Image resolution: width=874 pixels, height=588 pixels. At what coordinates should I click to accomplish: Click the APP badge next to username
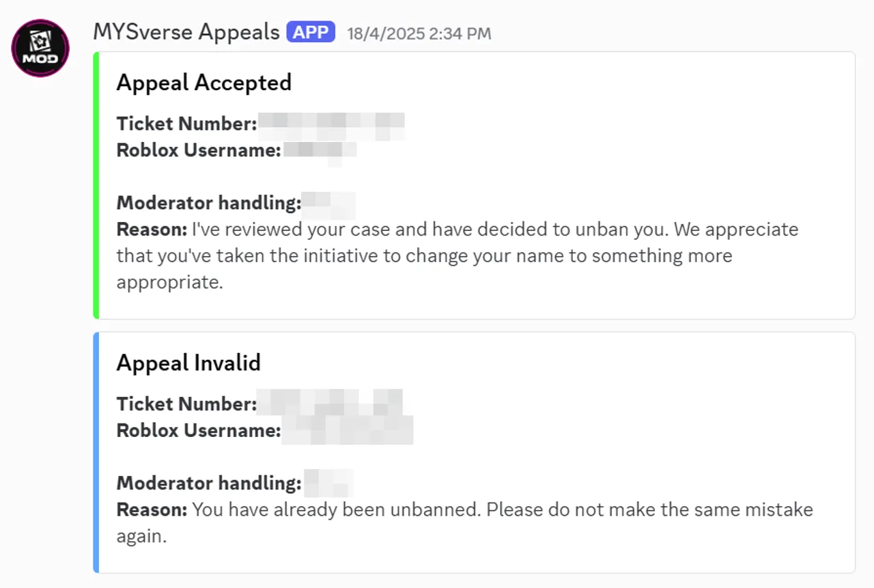tap(311, 32)
